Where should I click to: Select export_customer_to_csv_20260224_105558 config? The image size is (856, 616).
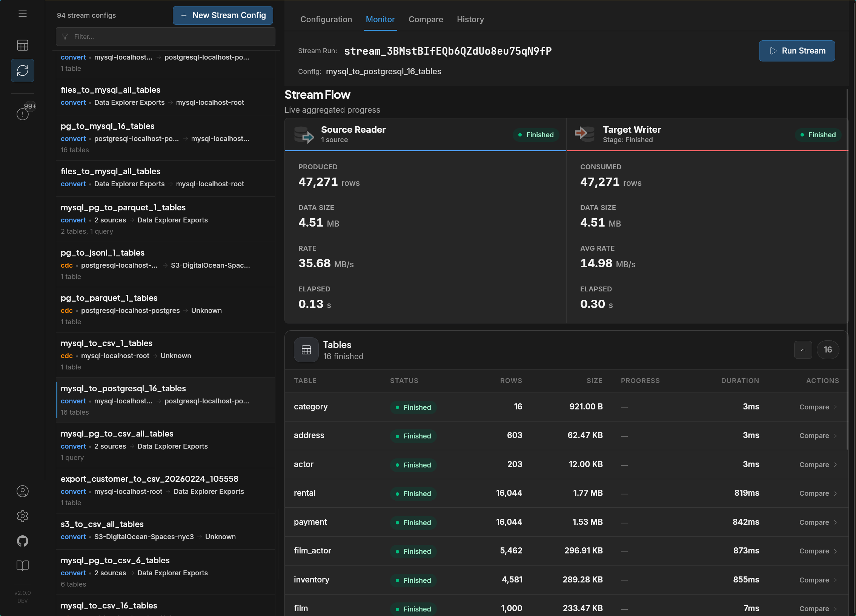[165, 491]
